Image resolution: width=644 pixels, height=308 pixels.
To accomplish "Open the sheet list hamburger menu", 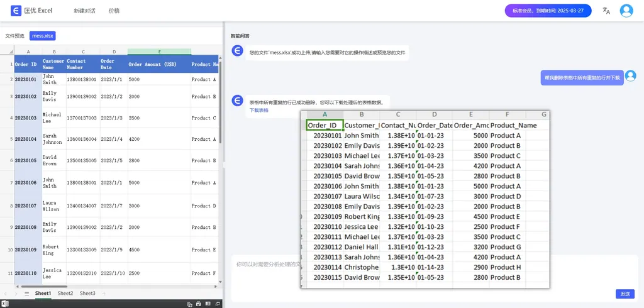I will [26, 294].
